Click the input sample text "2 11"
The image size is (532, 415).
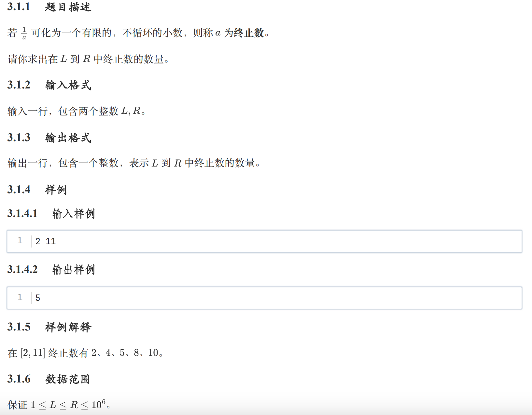click(x=46, y=241)
